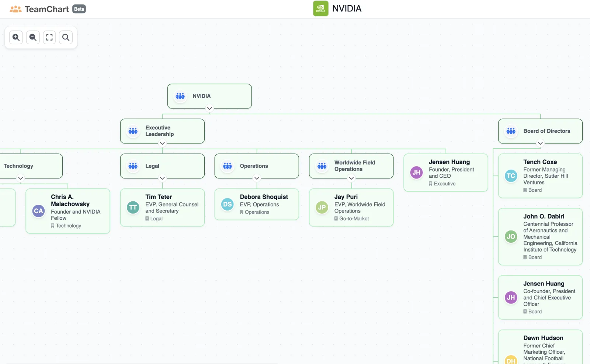Select the NVIDIA root node label
The height and width of the screenshot is (364, 590).
tap(202, 96)
